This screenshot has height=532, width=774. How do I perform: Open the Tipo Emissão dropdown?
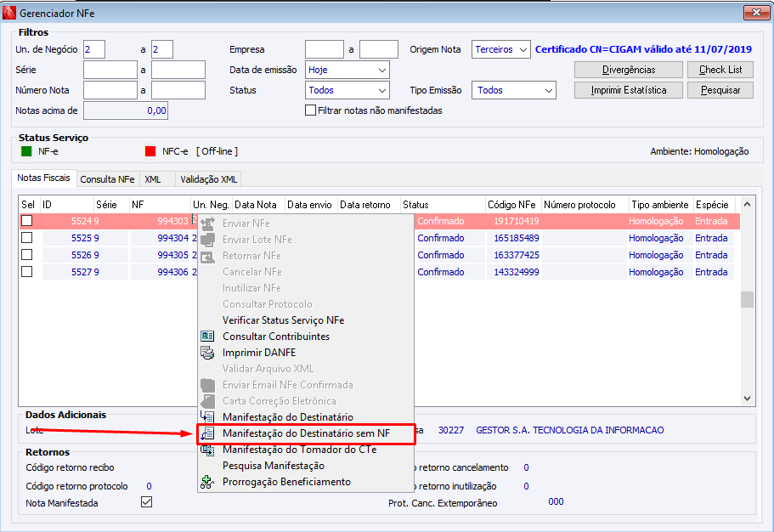click(x=514, y=90)
